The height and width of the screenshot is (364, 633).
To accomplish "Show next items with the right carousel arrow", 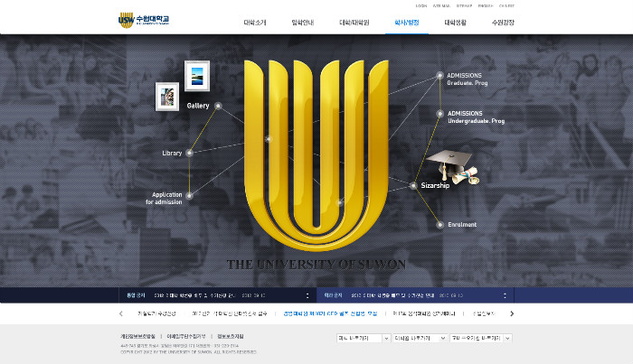I will tap(512, 313).
